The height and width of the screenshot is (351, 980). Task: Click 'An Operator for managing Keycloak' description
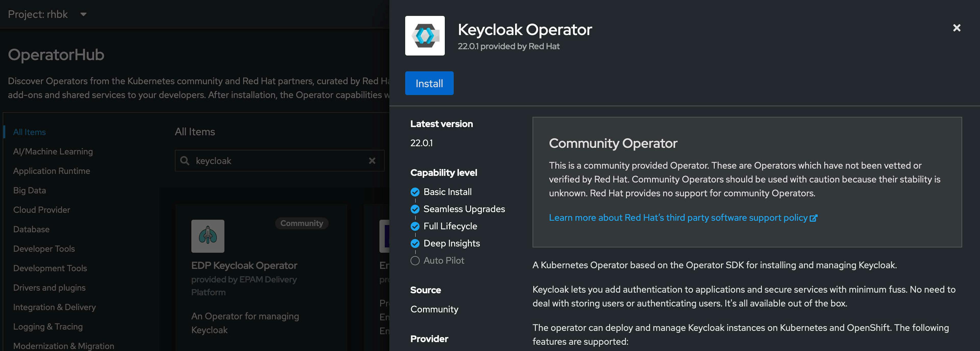pos(245,323)
